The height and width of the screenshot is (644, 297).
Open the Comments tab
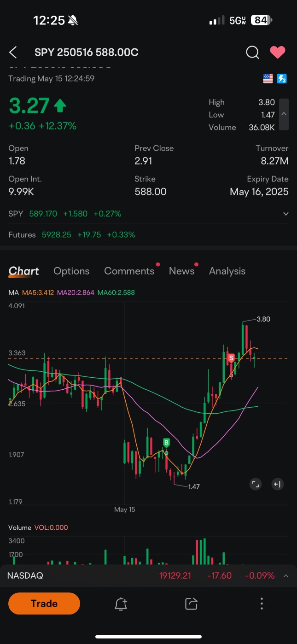129,271
